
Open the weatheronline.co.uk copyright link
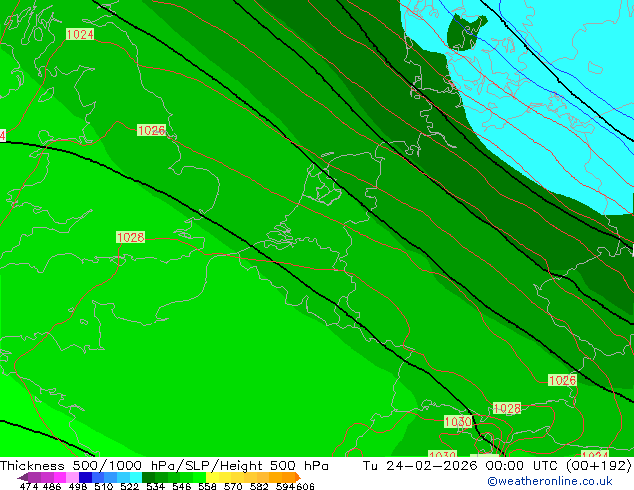point(550,481)
